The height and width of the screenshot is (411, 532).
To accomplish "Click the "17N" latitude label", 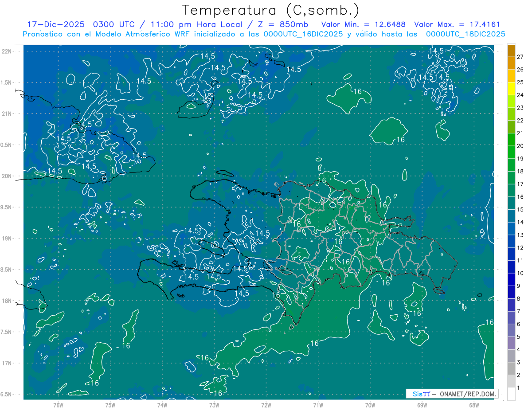I will [8, 363].
